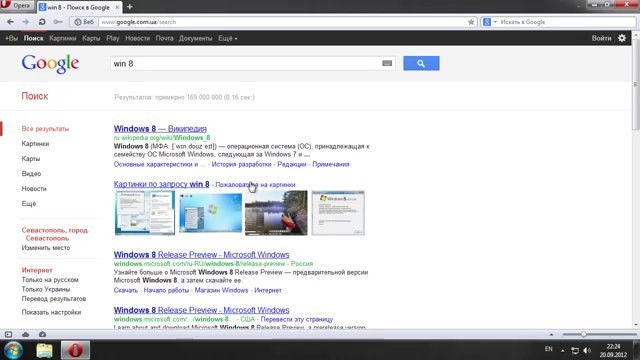640x360 pixels.
Task: Open a new browser tab
Action: point(130,7)
